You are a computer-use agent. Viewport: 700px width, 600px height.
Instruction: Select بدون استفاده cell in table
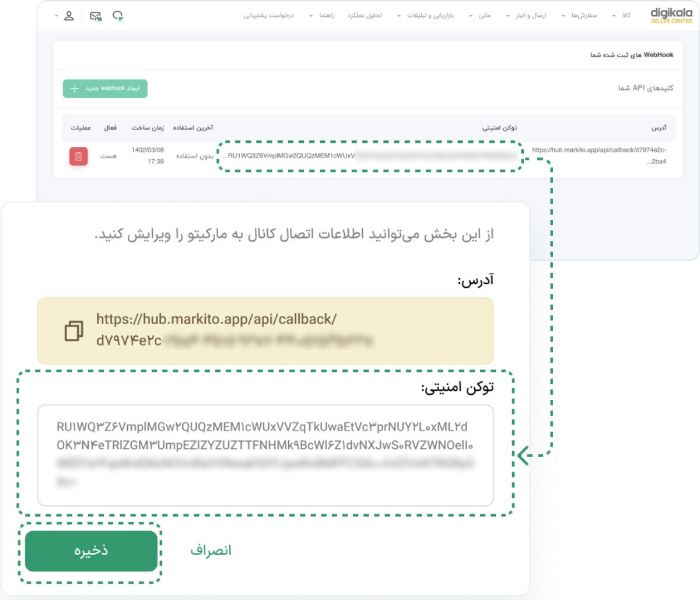pos(195,156)
